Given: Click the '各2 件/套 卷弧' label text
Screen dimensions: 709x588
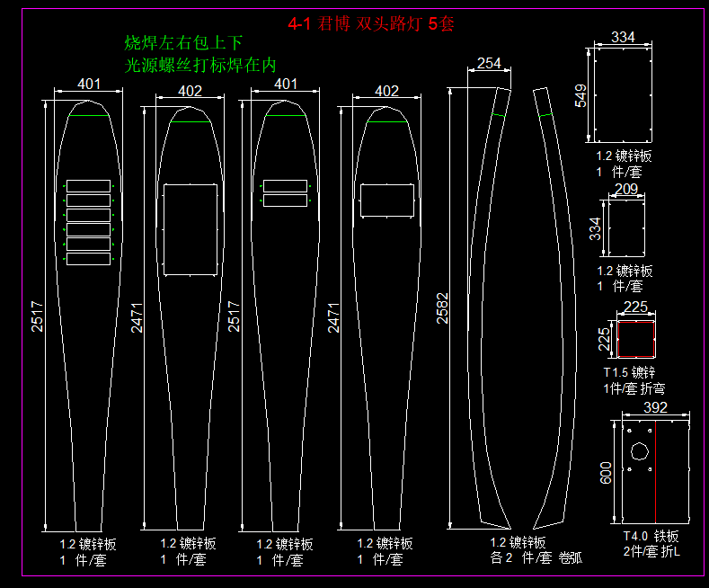Looking at the screenshot, I should pos(536,557).
